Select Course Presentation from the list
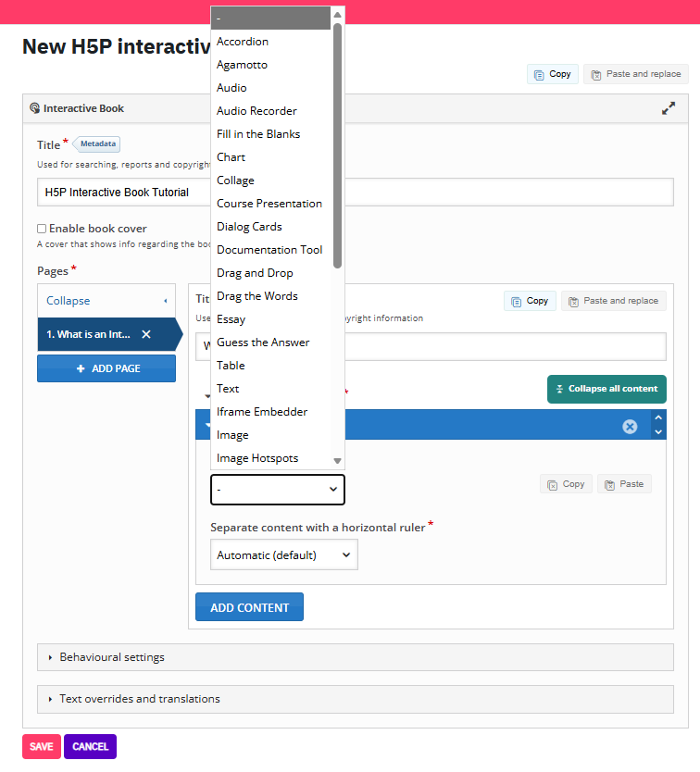 pos(269,204)
